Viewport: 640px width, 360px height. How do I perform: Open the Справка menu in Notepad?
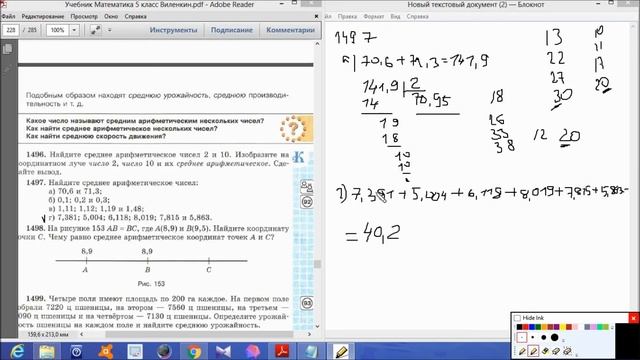coord(417,17)
